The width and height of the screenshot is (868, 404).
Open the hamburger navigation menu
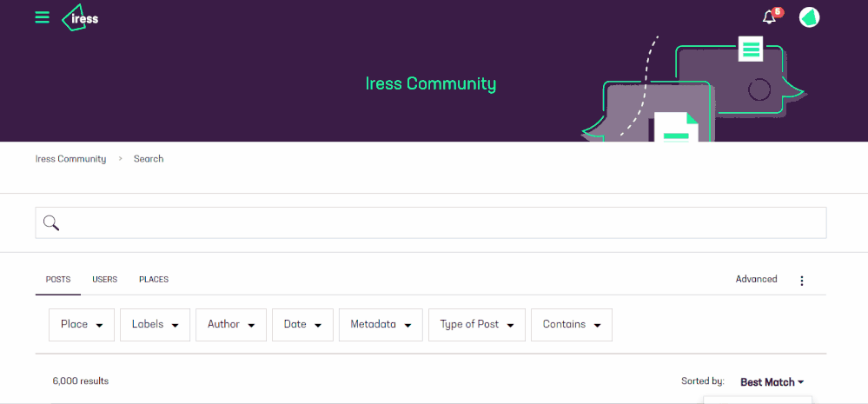pyautogui.click(x=42, y=17)
